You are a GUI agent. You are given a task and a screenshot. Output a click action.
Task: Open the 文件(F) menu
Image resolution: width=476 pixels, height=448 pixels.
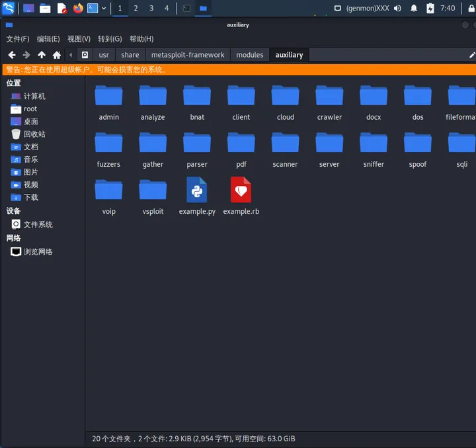point(18,39)
